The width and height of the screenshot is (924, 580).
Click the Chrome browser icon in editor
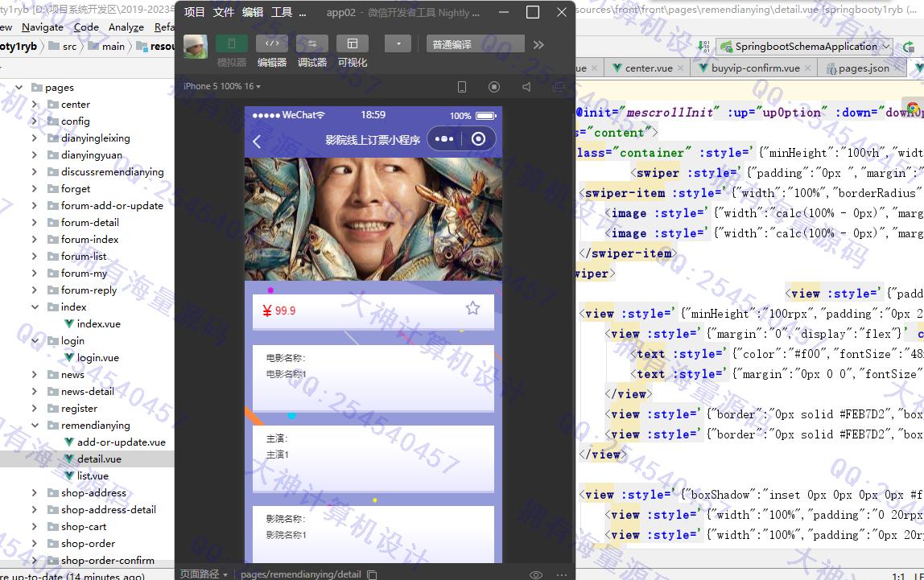coord(913,109)
